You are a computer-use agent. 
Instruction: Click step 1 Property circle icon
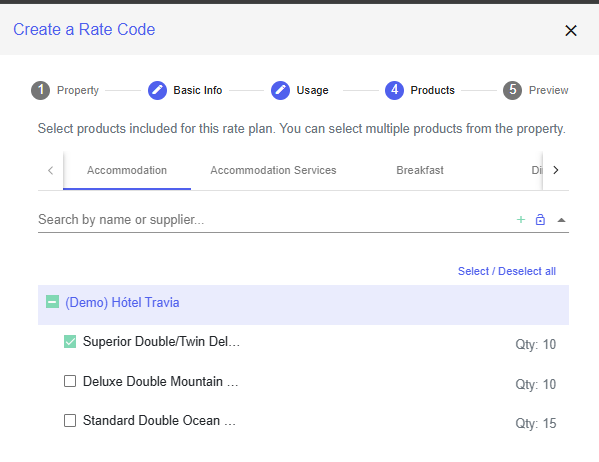tap(40, 91)
